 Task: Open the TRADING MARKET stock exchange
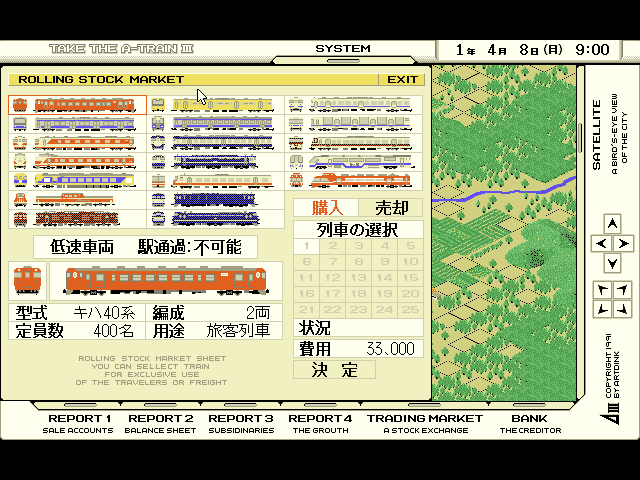[x=425, y=424]
